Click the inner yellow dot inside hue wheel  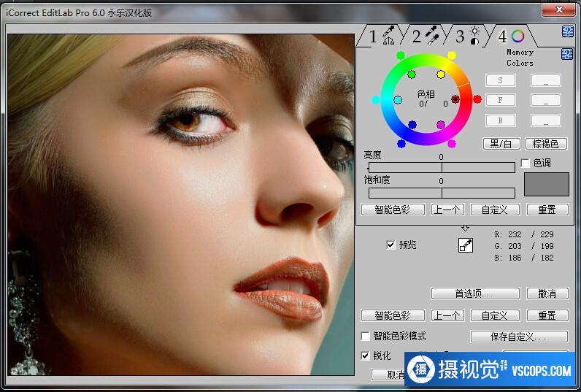coord(441,74)
